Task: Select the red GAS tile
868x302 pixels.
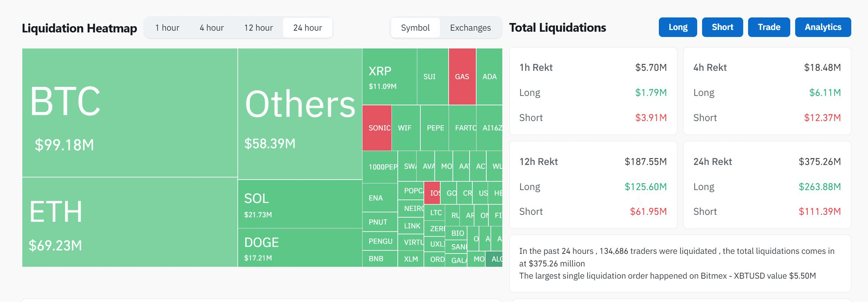Action: (462, 77)
